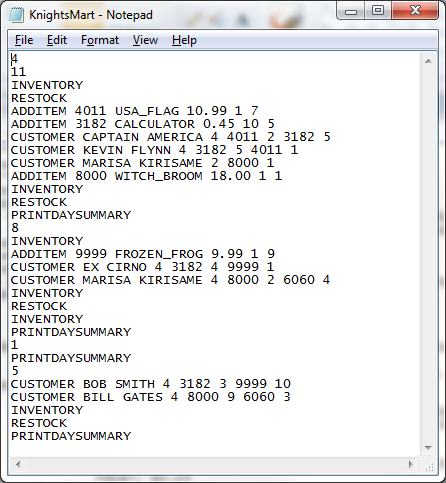Image resolution: width=446 pixels, height=483 pixels.
Task: Open the View menu
Action: tap(145, 40)
